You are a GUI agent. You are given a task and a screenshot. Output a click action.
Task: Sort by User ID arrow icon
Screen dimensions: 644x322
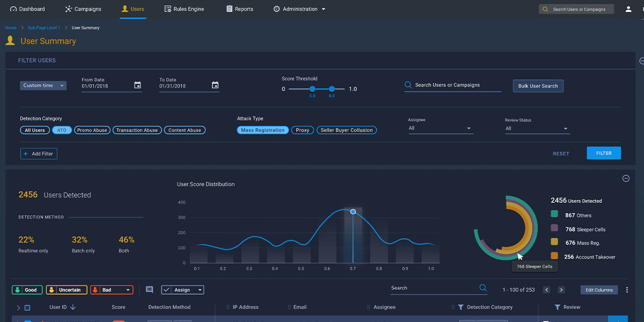(x=73, y=308)
